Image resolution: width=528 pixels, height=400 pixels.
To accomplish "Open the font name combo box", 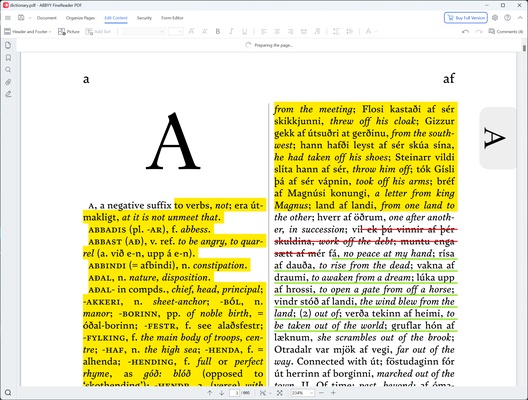I will (143, 32).
